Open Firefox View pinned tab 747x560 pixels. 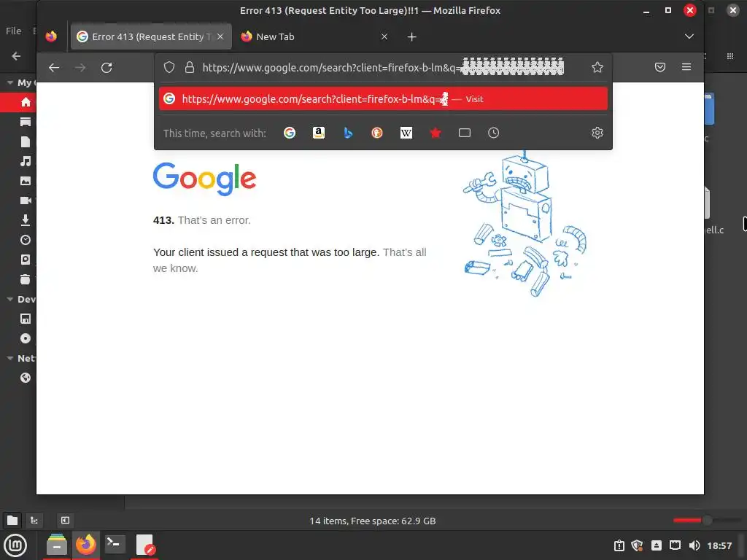click(51, 36)
